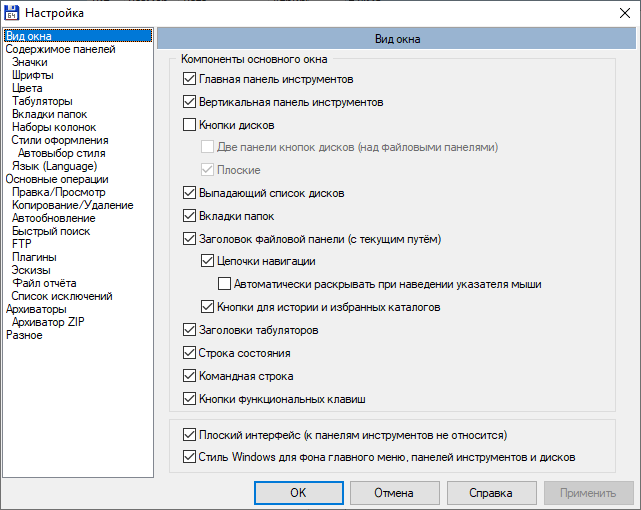Open Шрифты settings page

pos(33,75)
